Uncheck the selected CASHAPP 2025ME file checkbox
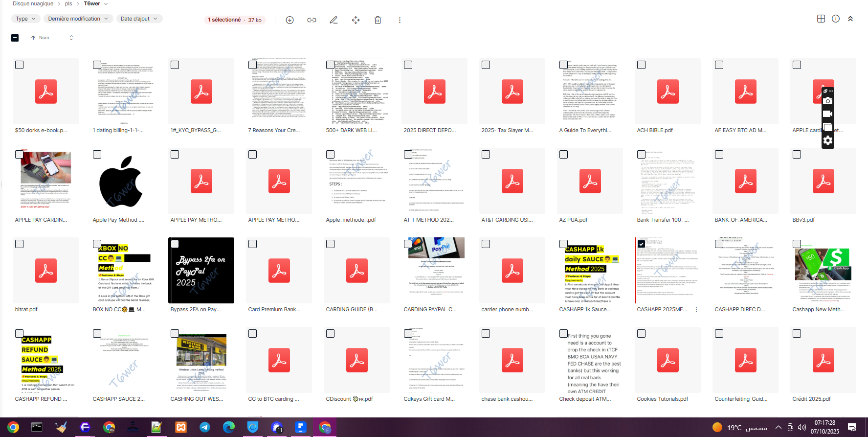Image resolution: width=868 pixels, height=437 pixels. point(641,244)
